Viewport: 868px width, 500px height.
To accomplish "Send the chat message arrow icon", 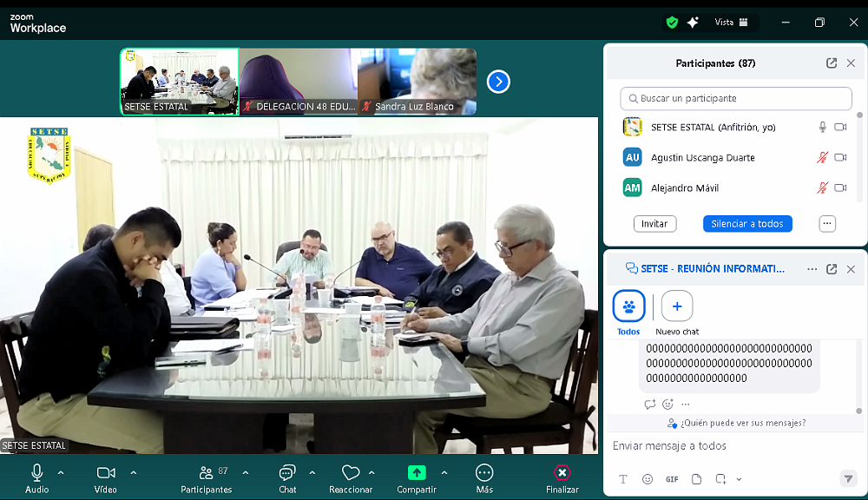I will click(x=848, y=478).
